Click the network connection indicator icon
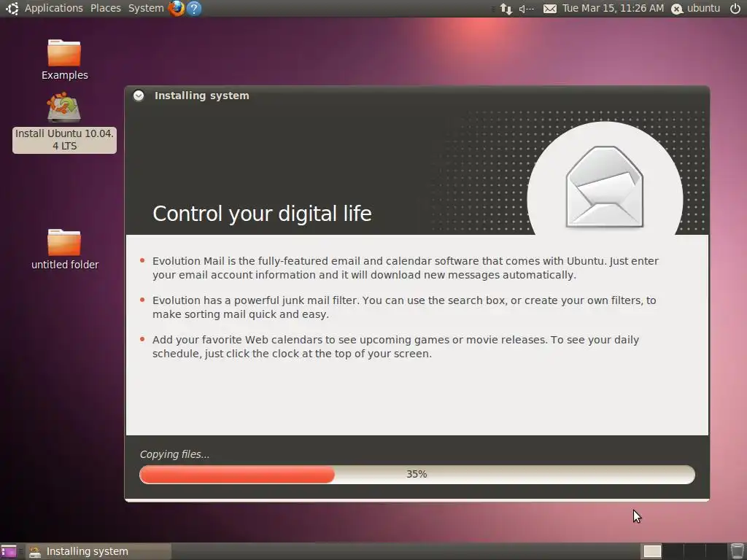Viewport: 747px width, 560px height. coord(506,9)
